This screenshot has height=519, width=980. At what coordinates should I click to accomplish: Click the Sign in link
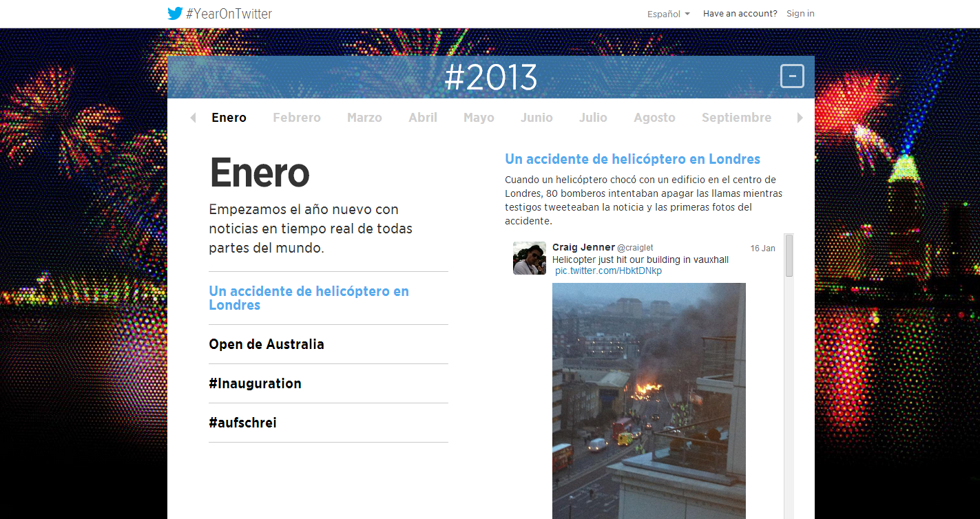[800, 14]
